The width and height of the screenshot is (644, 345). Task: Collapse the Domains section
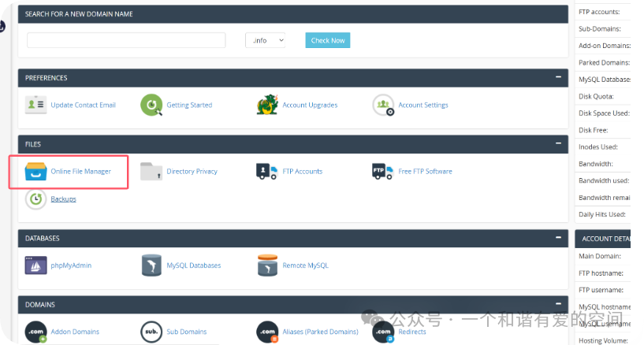558,303
